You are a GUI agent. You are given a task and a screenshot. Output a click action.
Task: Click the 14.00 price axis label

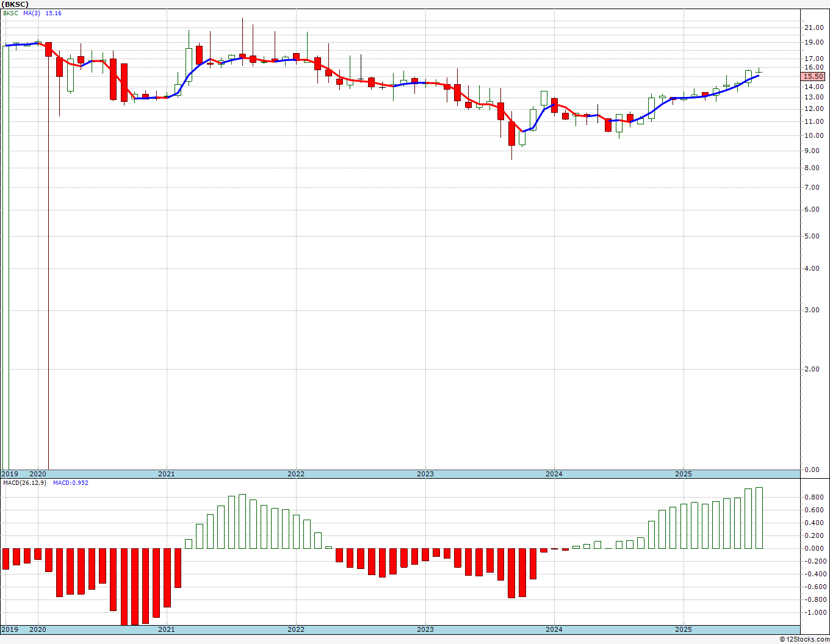coord(814,87)
